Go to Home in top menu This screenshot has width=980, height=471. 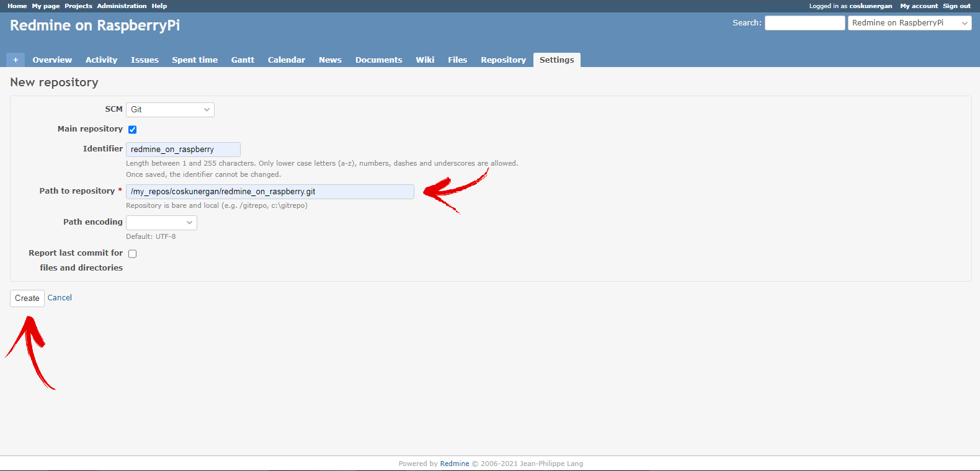click(17, 6)
